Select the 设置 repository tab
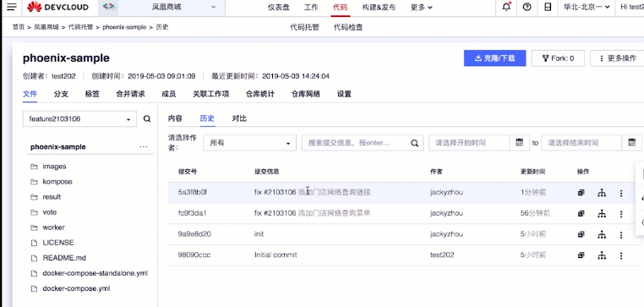The image size is (644, 307). pos(344,94)
